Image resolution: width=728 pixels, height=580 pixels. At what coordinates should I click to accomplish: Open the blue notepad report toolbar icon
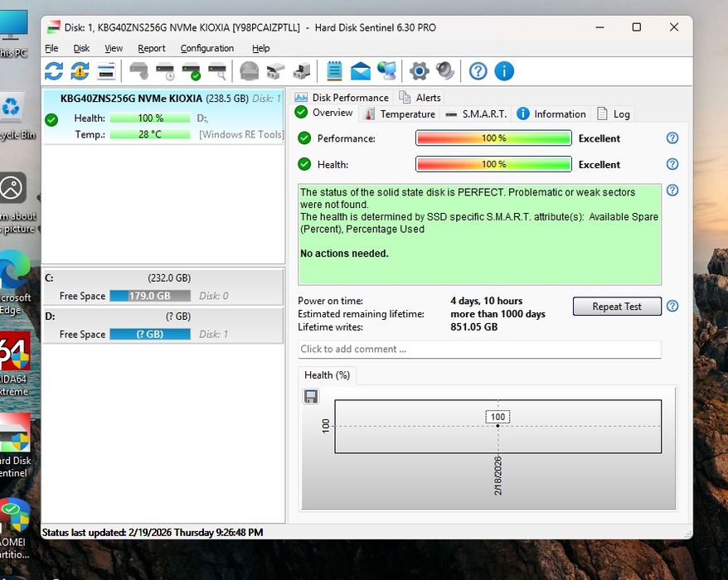[334, 71]
